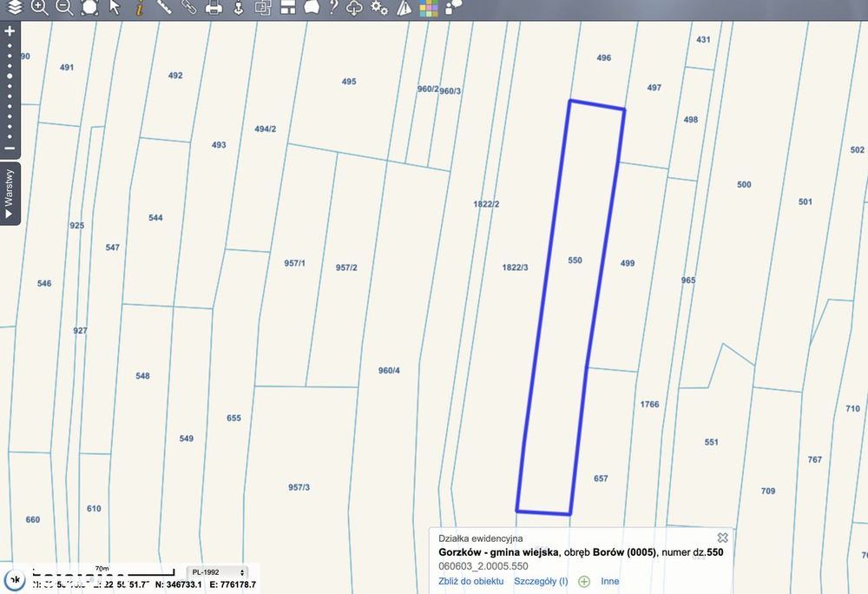
Task: Select the zoom out magnifier tool
Action: [x=65, y=7]
